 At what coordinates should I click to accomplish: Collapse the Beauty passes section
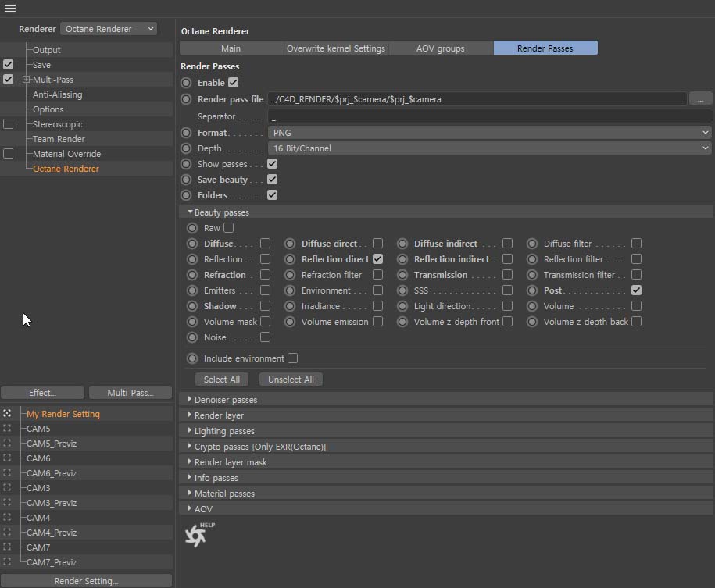(x=190, y=212)
